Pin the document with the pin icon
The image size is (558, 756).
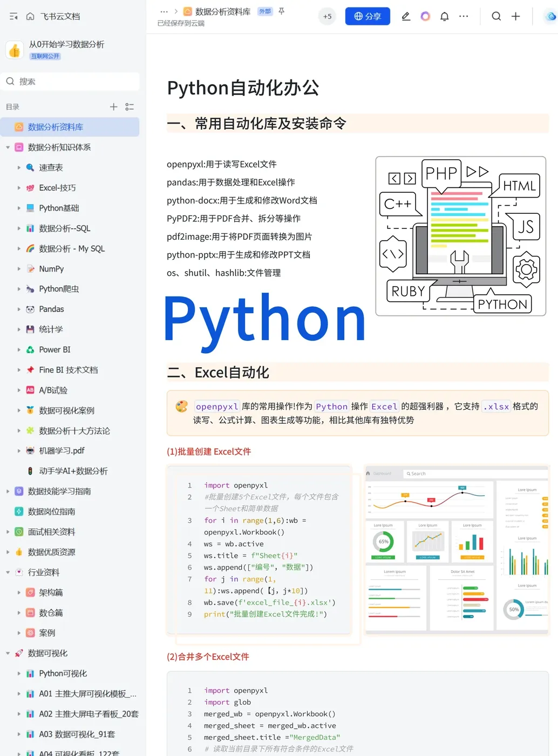point(281,11)
